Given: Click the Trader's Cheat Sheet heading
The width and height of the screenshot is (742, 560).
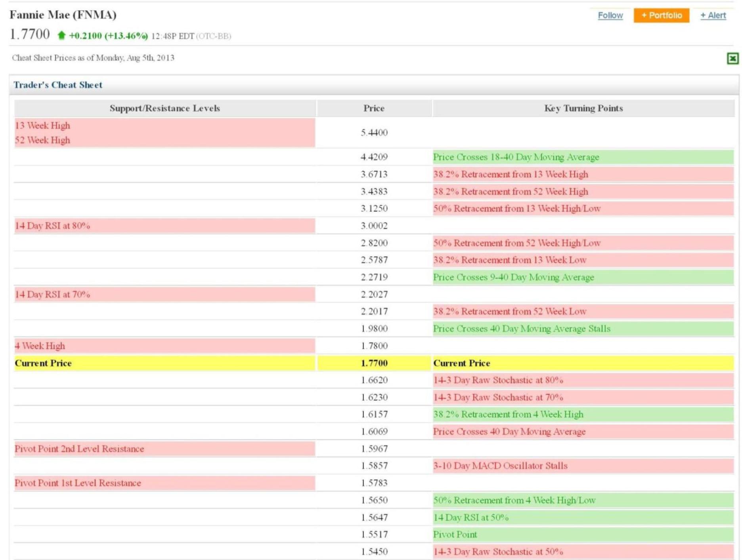Looking at the screenshot, I should (58, 85).
